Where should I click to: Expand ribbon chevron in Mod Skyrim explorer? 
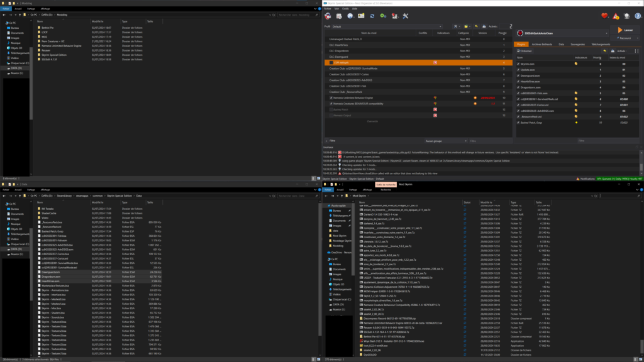click(x=637, y=190)
